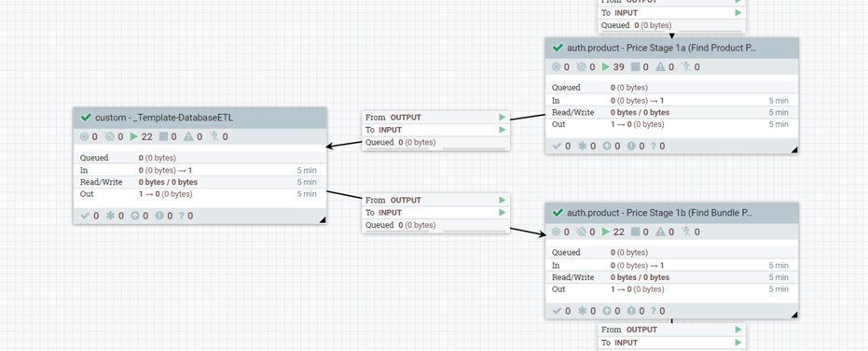Click running 39 play icon in Price Stage 1a
Screen dimensions: 868x351
[x=606, y=67]
